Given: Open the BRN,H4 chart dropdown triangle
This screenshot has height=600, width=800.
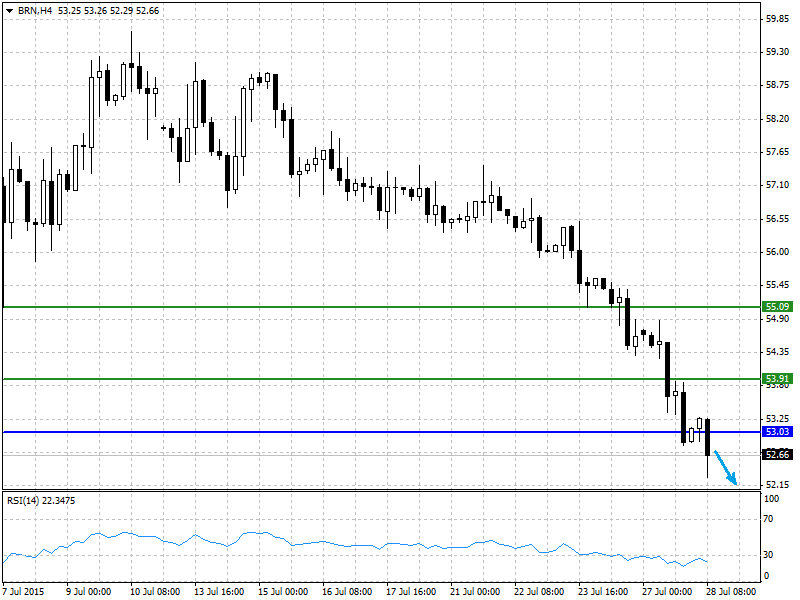Looking at the screenshot, I should pos(9,11).
